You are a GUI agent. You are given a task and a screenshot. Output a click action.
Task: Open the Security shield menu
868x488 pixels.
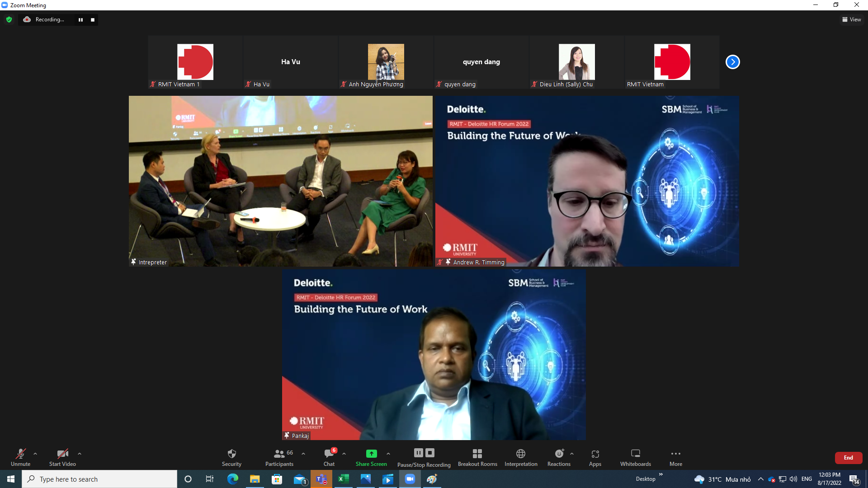231,457
